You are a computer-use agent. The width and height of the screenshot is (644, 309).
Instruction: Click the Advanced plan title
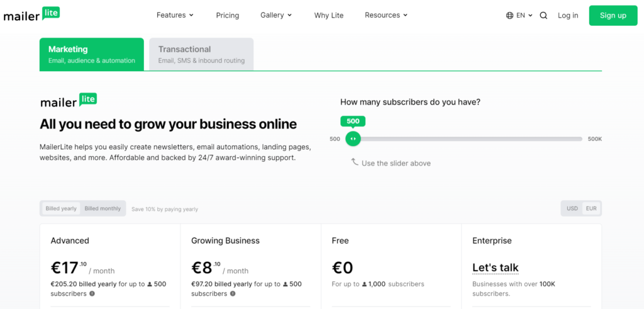click(70, 240)
